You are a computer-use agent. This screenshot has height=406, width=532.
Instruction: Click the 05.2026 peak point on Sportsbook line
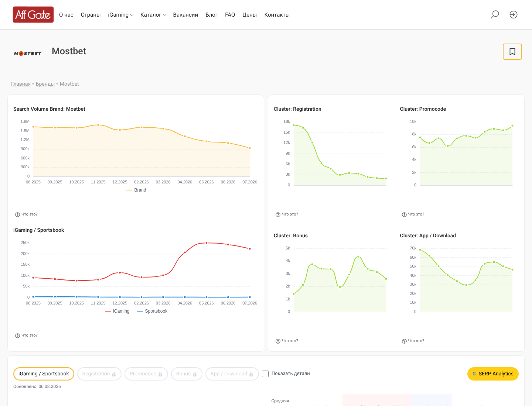(x=207, y=243)
